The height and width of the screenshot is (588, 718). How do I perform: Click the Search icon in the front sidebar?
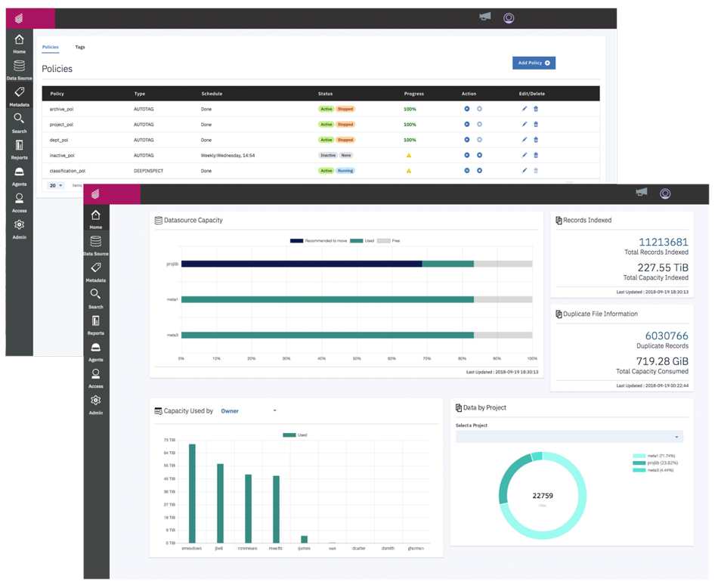95,295
